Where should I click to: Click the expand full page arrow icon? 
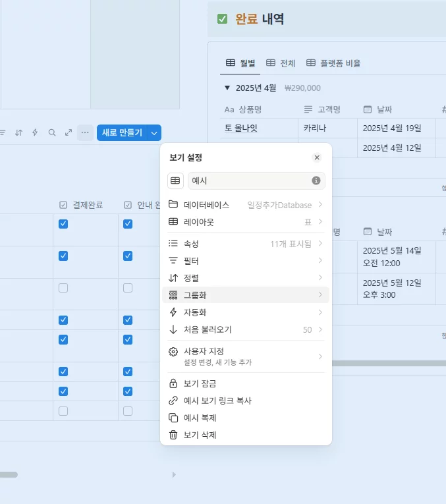pos(69,132)
